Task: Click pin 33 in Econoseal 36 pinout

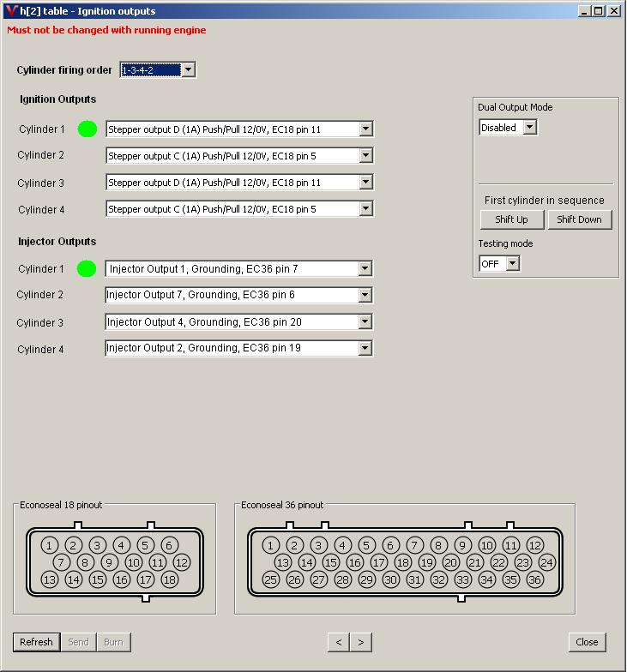Action: (x=463, y=579)
